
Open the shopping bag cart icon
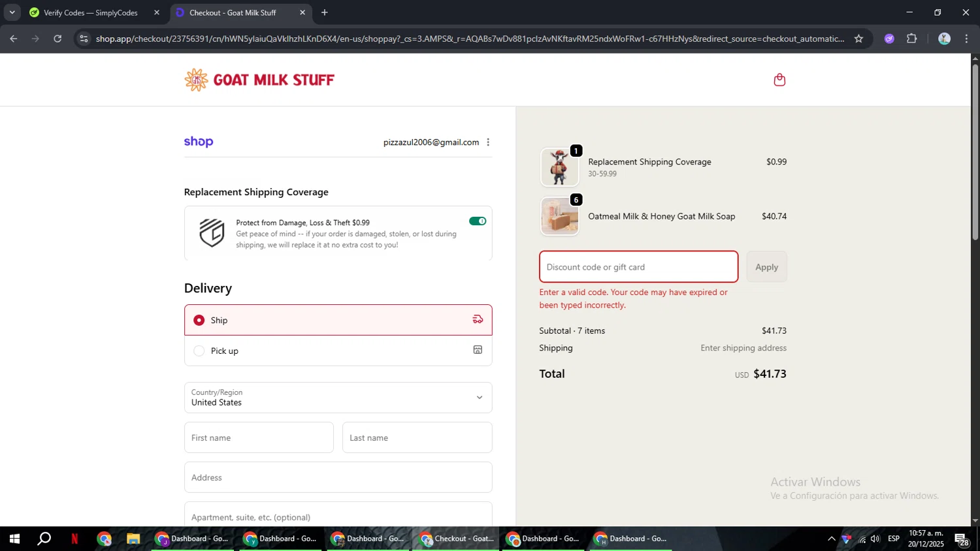[779, 80]
